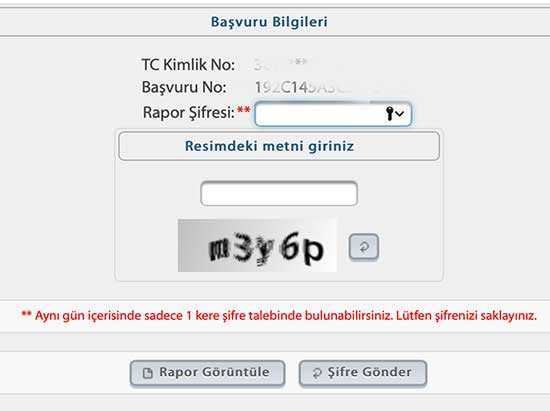
Task: Click the Rapor Şifresi label
Action: point(189,113)
